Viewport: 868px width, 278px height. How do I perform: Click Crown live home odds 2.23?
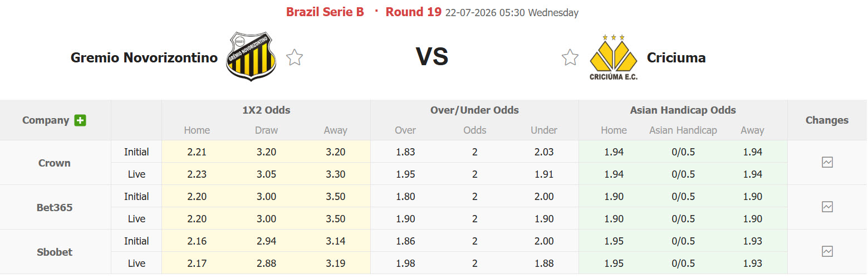197,174
